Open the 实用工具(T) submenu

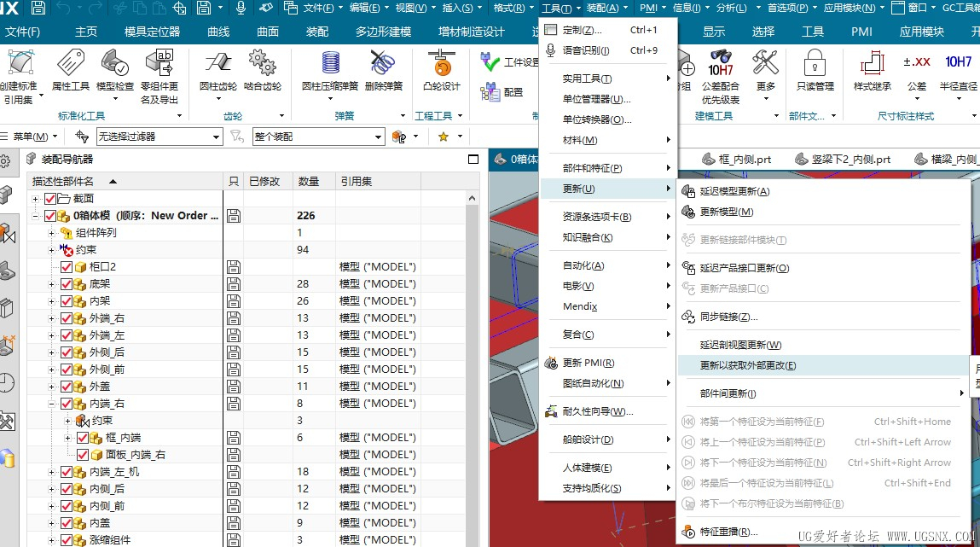[x=608, y=79]
